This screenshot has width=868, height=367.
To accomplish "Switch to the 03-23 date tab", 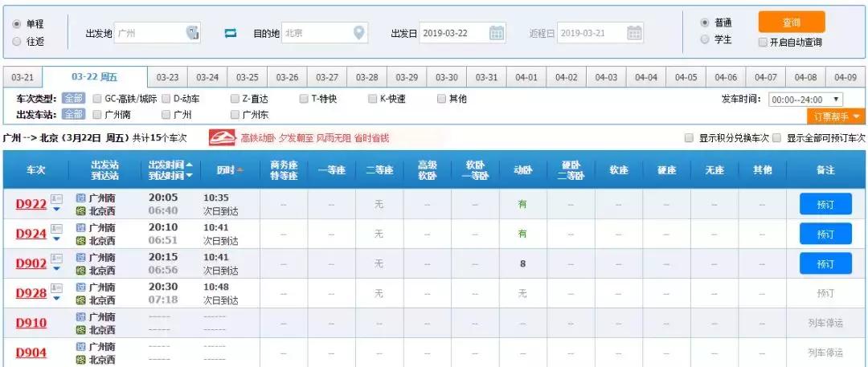I will pos(168,78).
